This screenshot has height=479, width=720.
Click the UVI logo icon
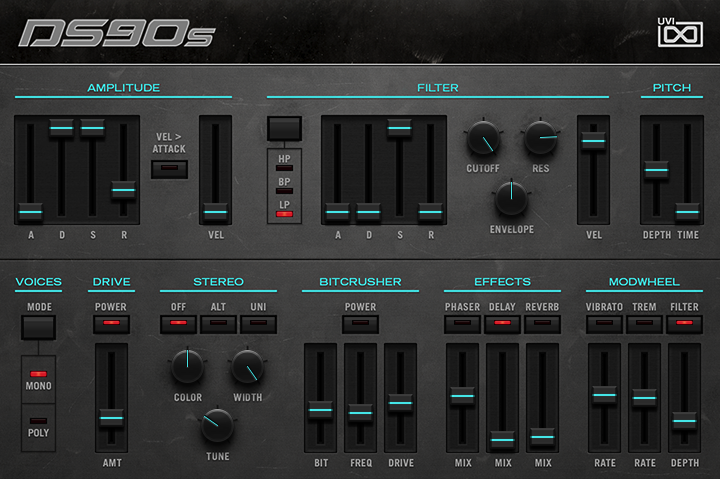coord(680,33)
